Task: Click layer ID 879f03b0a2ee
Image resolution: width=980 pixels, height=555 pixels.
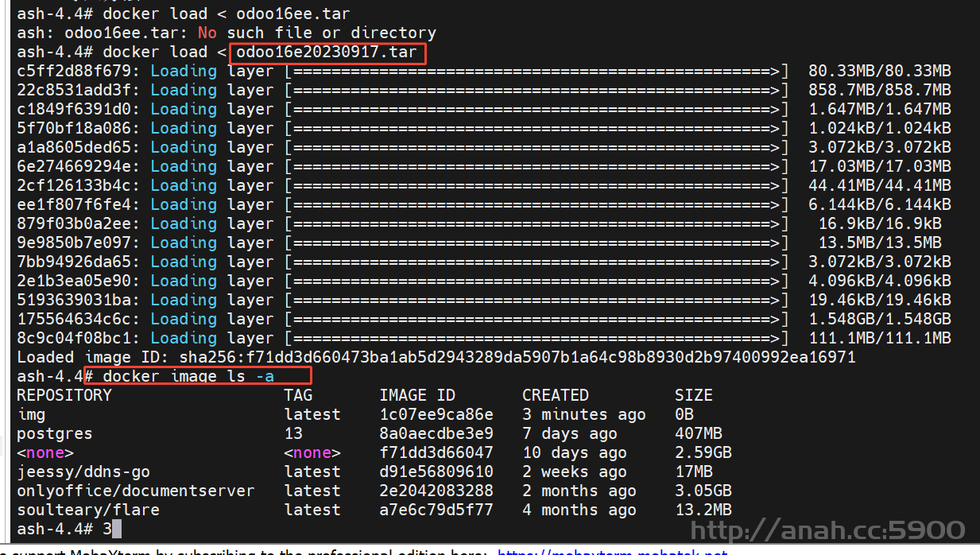Action: coord(74,224)
